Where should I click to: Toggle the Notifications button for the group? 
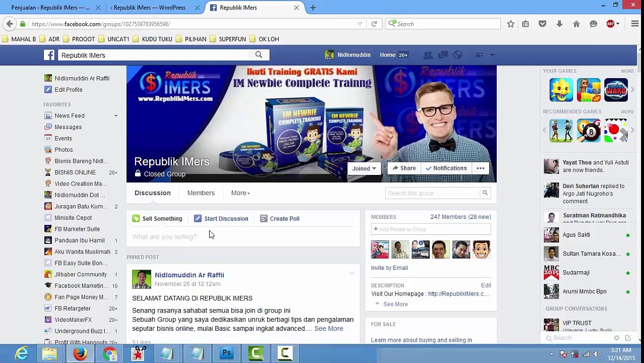coord(446,168)
